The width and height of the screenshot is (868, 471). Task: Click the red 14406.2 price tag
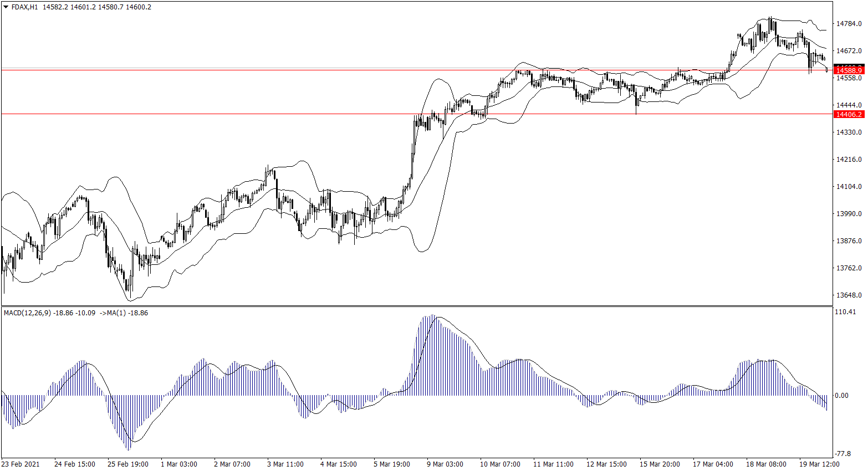(849, 114)
